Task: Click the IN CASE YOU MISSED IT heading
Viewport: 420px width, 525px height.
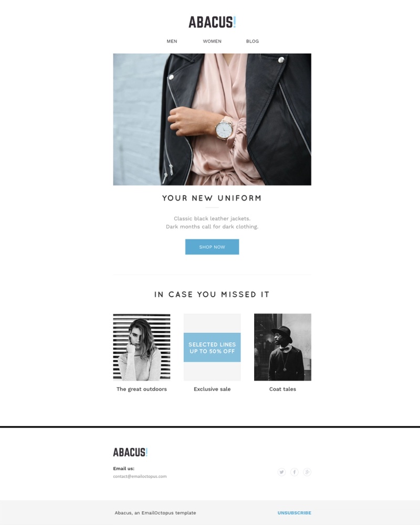Action: point(212,295)
